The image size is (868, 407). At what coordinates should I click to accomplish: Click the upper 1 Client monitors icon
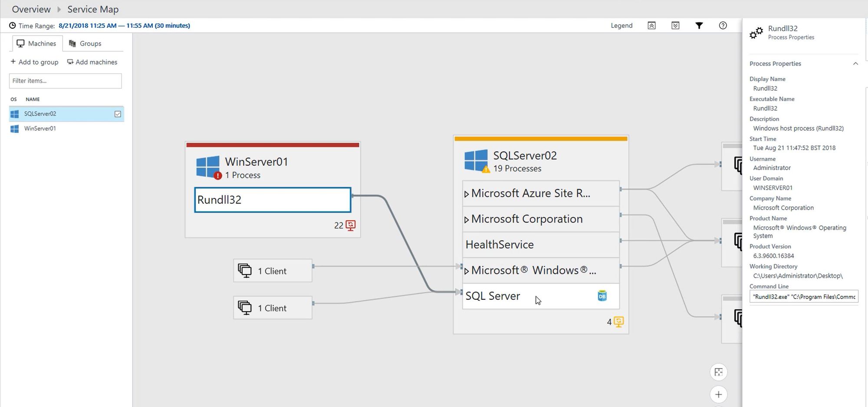pyautogui.click(x=245, y=270)
